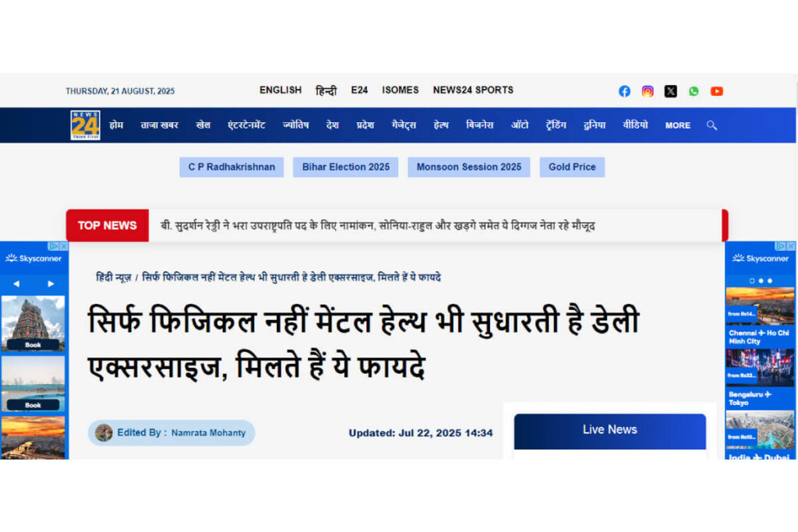This screenshot has height=532, width=798.
Task: Close the left Skyscanner ad
Action: pos(64,246)
